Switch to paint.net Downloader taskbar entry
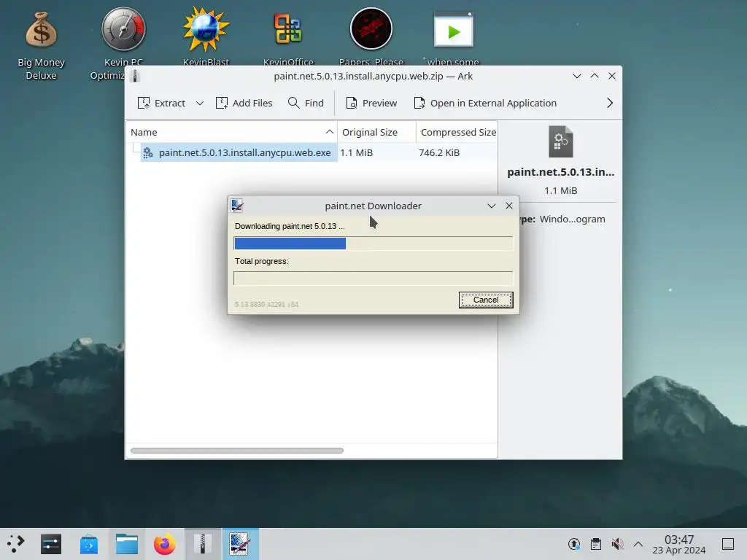The height and width of the screenshot is (560, 747). tap(240, 544)
